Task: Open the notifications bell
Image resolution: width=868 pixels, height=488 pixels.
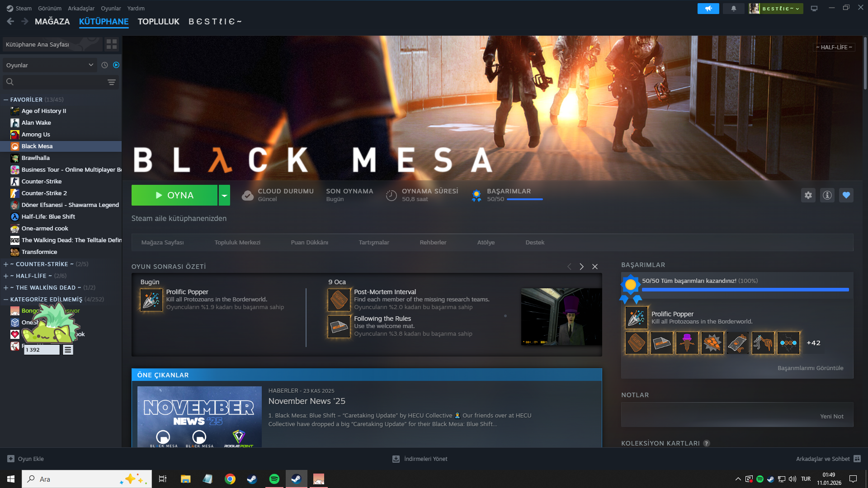Action: pyautogui.click(x=733, y=9)
